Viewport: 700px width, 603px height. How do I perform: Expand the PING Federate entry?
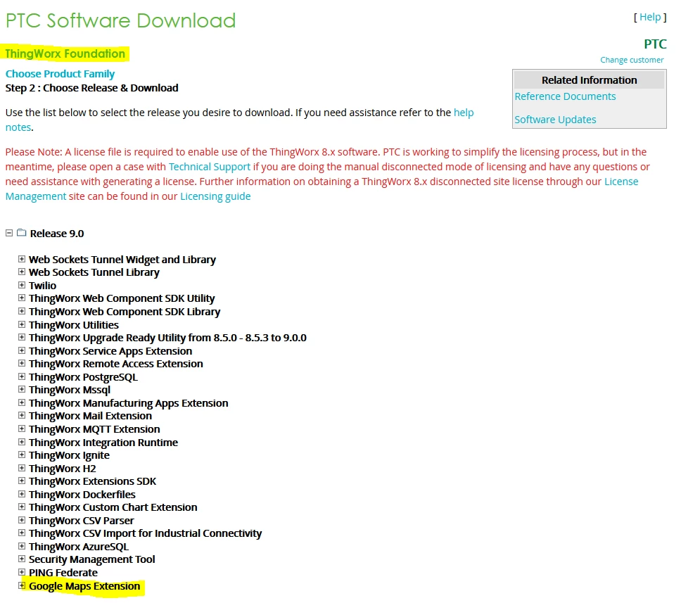coord(21,572)
